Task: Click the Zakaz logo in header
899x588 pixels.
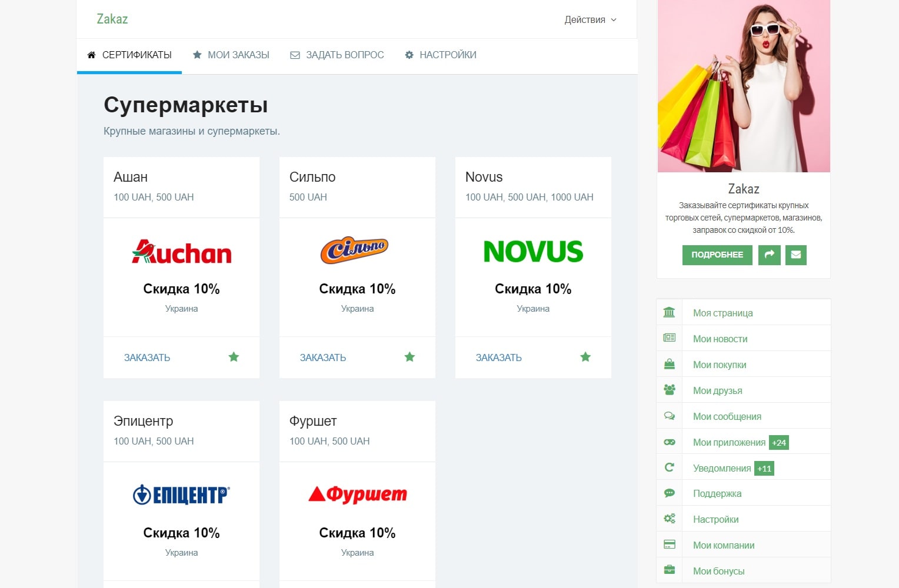Action: point(112,19)
